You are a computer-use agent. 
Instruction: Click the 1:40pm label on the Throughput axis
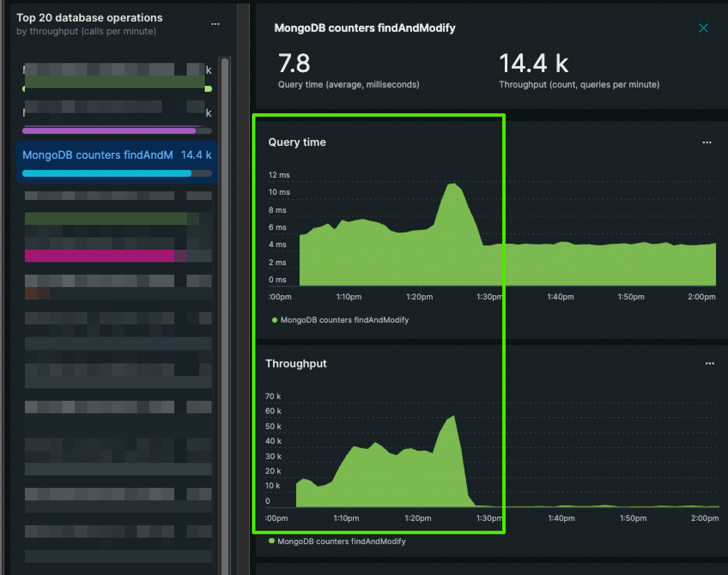[561, 518]
